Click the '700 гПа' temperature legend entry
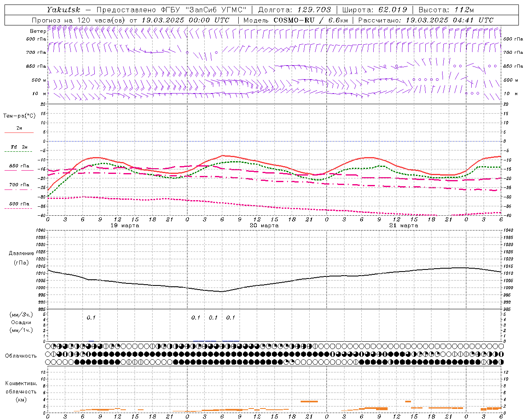The width and height of the screenshot is (525, 420). pyautogui.click(x=19, y=185)
